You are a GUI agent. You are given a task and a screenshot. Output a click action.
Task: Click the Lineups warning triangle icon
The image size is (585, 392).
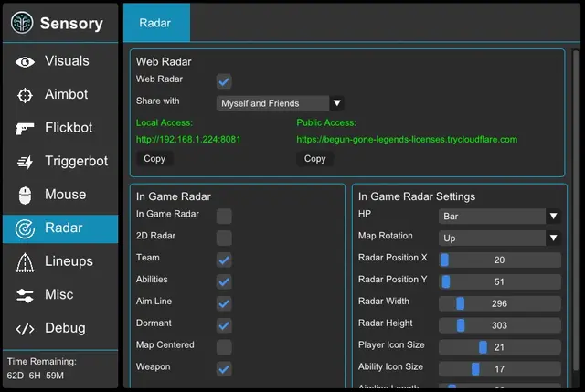pyautogui.click(x=26, y=261)
